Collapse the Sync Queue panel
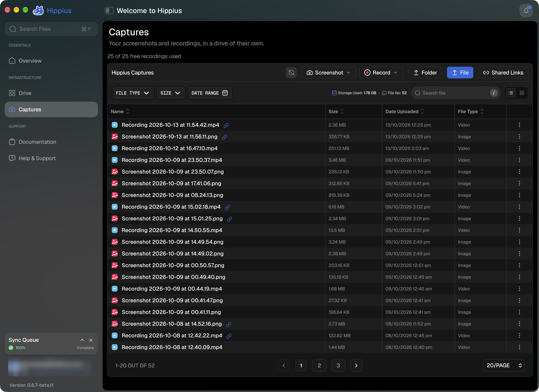Image resolution: width=539 pixels, height=392 pixels. (82, 340)
